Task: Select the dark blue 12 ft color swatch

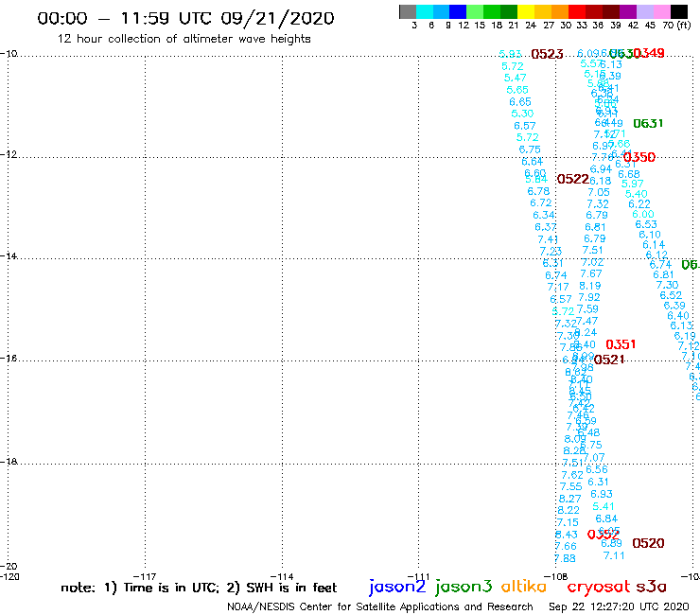Action: [x=458, y=11]
